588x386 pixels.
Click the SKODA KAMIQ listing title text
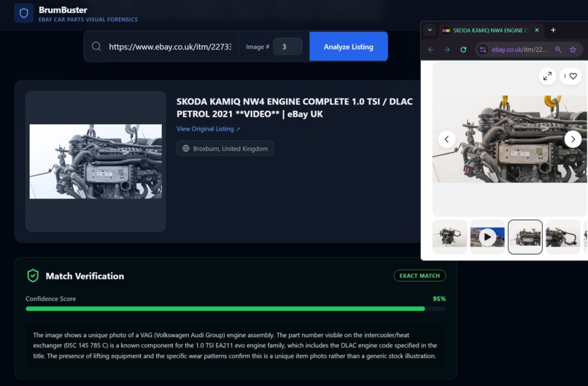295,108
